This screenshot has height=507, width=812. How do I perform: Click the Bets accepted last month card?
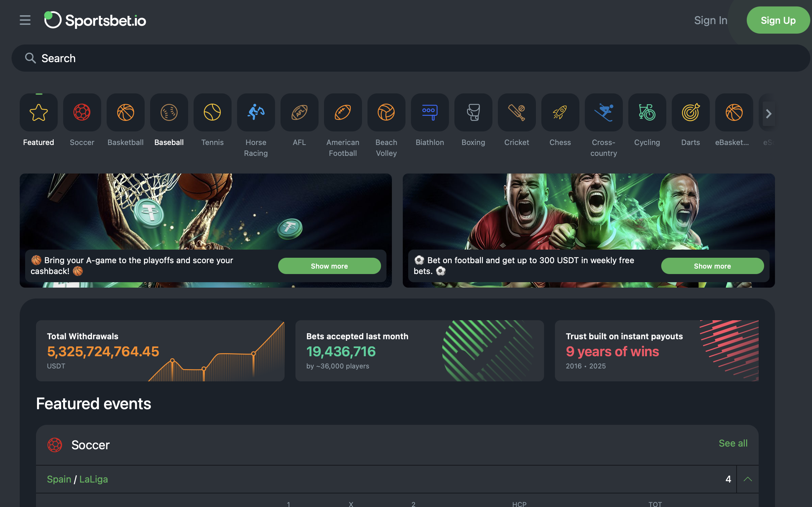pos(420,351)
